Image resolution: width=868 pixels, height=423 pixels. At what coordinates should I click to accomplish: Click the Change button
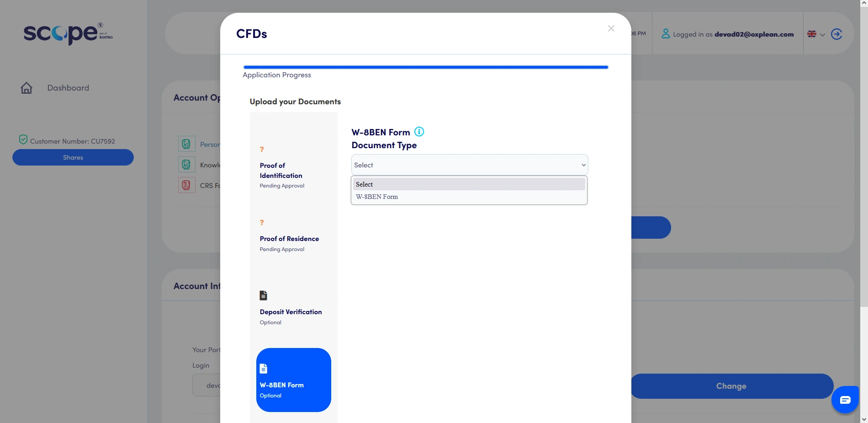tap(730, 386)
